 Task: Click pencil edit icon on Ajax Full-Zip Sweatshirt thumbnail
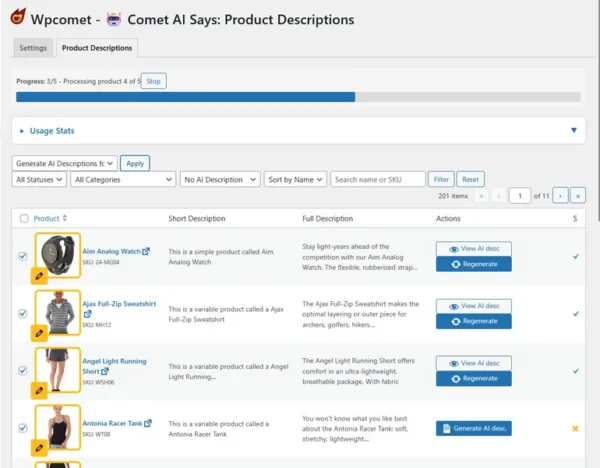point(39,332)
